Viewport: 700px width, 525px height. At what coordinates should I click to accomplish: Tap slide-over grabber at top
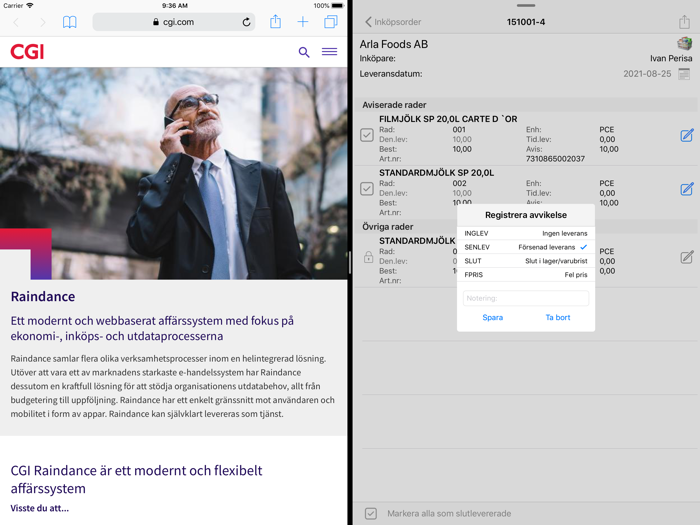coord(526,5)
